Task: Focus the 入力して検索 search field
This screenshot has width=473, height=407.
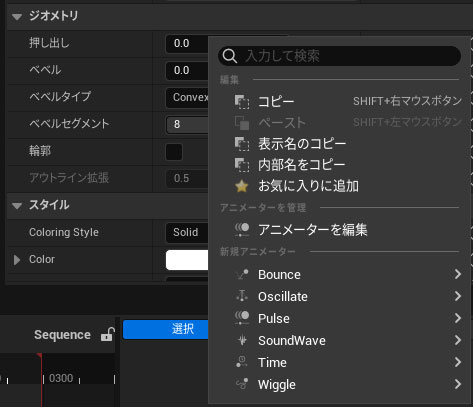Action: click(339, 56)
